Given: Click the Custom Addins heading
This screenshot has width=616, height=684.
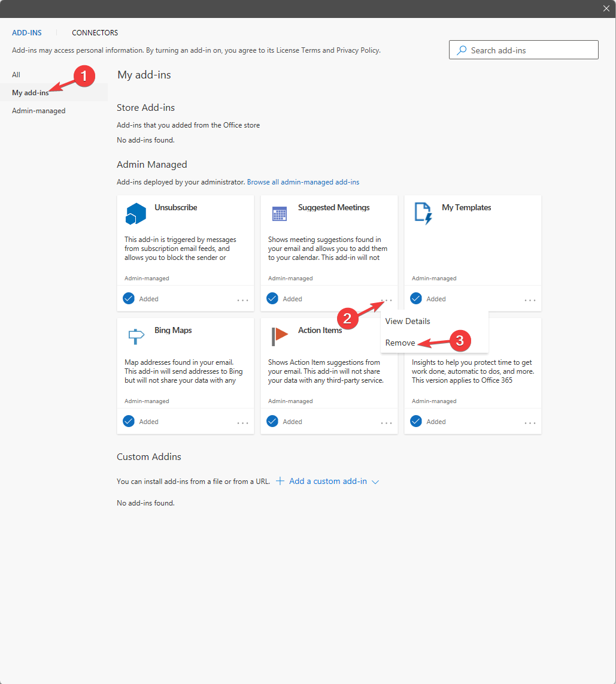Looking at the screenshot, I should (149, 457).
